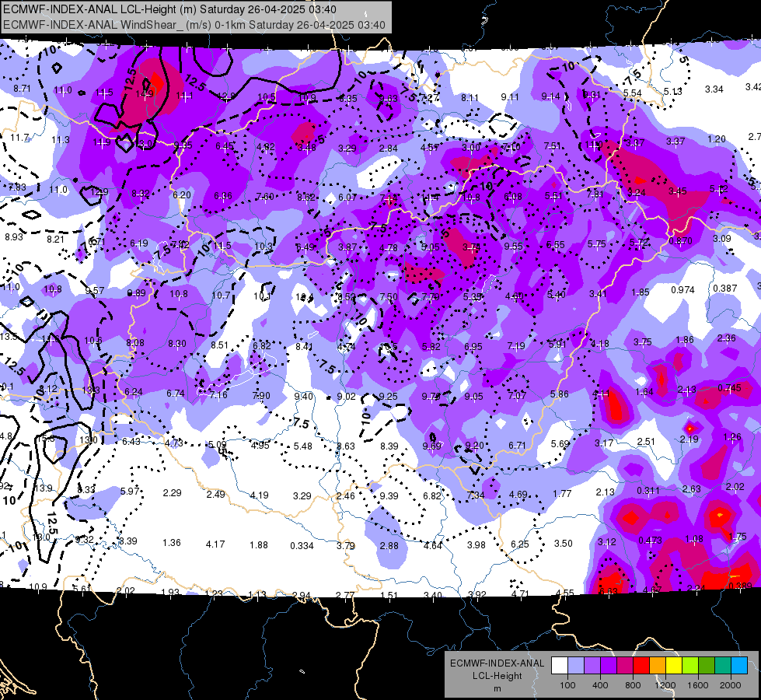This screenshot has height=700, width=761.
Task: Click the wind shear value 0.473
Action: (x=651, y=541)
